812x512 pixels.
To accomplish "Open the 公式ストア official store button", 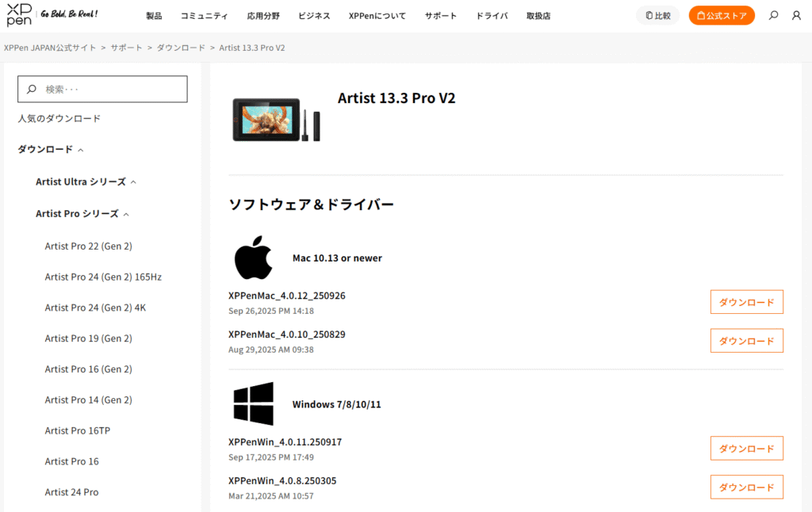I will (722, 15).
